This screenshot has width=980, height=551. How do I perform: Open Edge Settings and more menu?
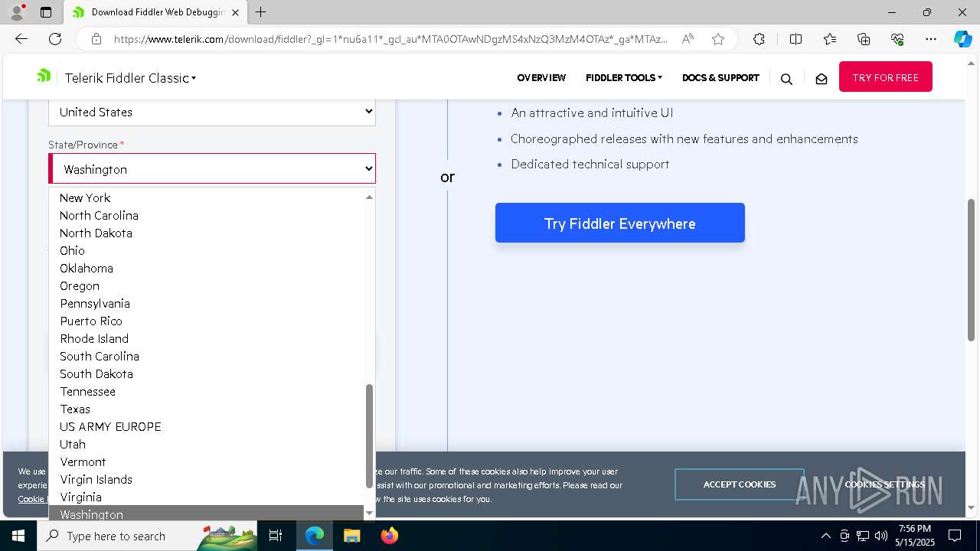tap(931, 39)
